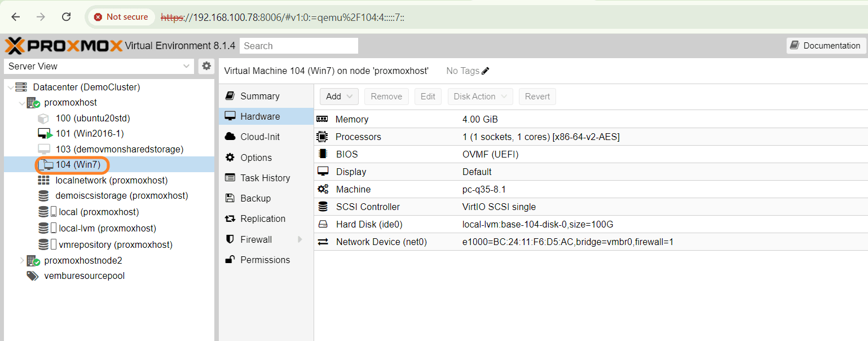
Task: Open the Summary tab
Action: (x=266, y=96)
